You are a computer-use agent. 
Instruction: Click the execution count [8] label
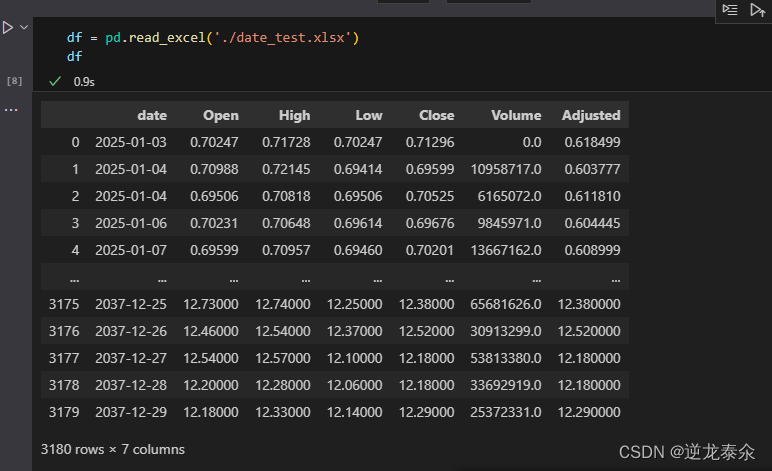point(14,81)
